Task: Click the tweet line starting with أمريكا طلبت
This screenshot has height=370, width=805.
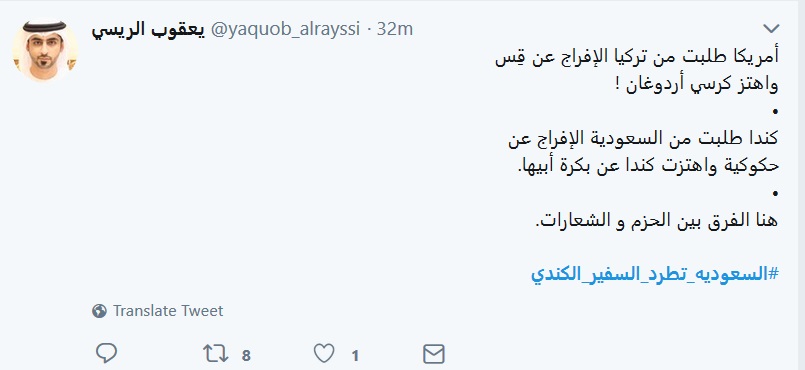Action: pyautogui.click(x=637, y=57)
